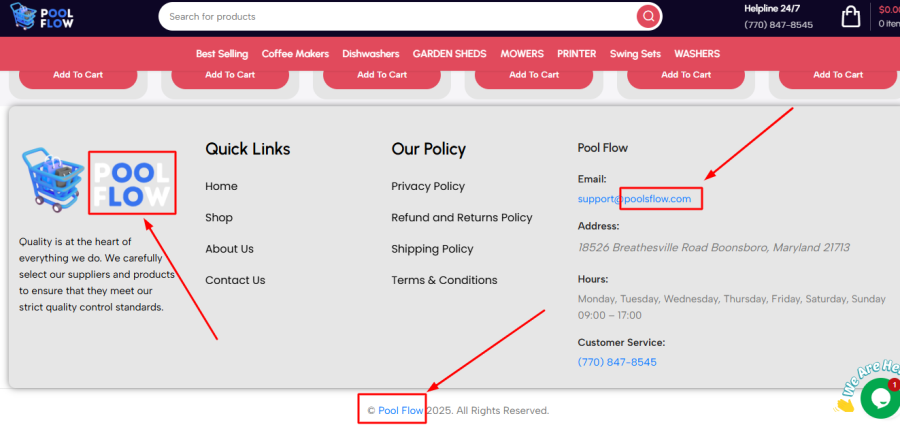Open the Terms & Conditions page
The image size is (900, 431).
pos(444,280)
